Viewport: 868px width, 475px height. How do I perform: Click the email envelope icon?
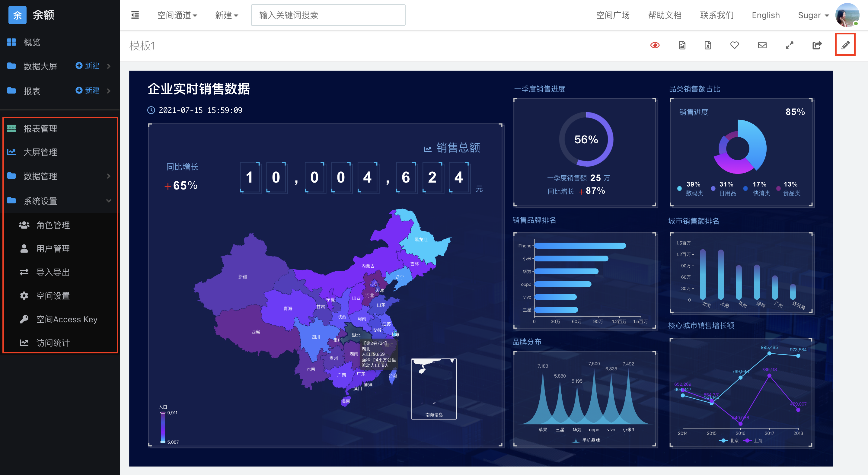click(x=762, y=45)
